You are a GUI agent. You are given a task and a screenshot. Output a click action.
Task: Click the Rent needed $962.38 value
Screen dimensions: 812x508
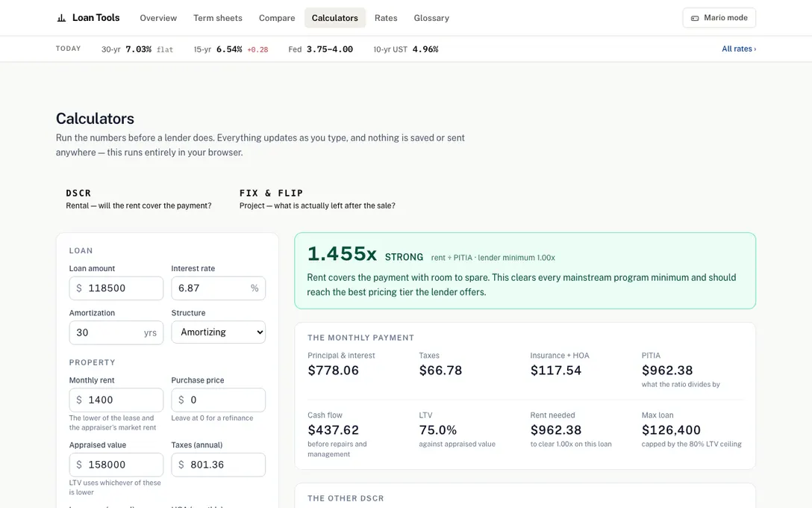coord(556,430)
